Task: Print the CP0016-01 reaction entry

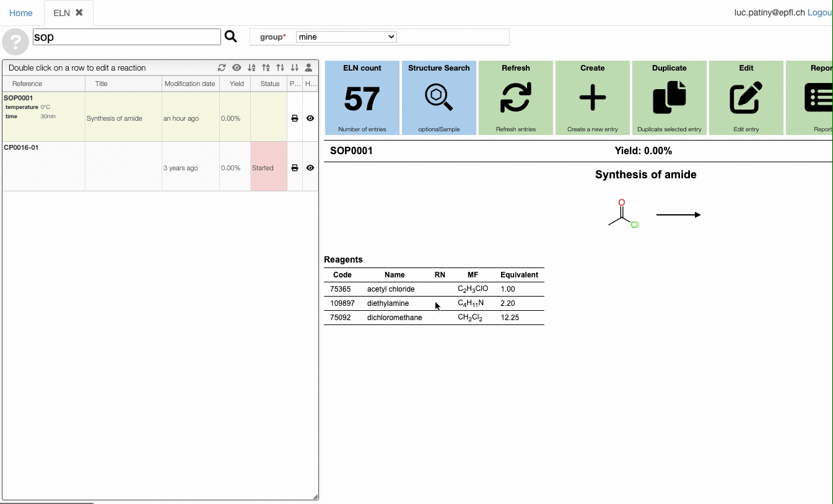Action: [295, 168]
